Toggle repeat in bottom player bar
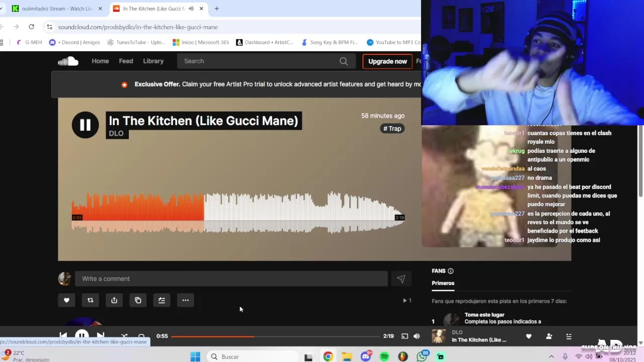This screenshot has height=362, width=644. (x=141, y=336)
